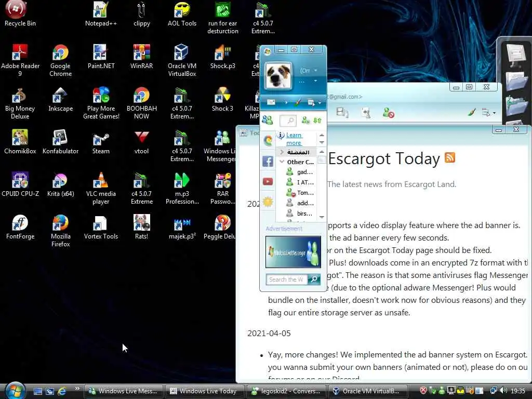Open the Learn more link
This screenshot has height=399, width=532.
294,139
